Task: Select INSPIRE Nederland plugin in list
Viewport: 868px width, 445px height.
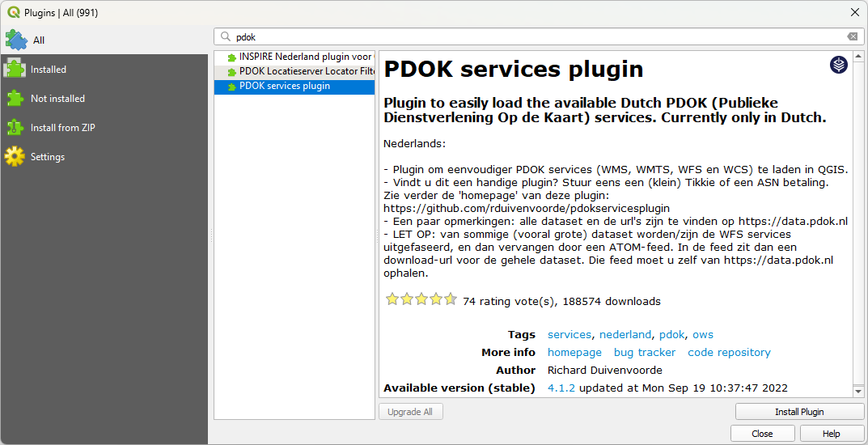Action: (305, 57)
